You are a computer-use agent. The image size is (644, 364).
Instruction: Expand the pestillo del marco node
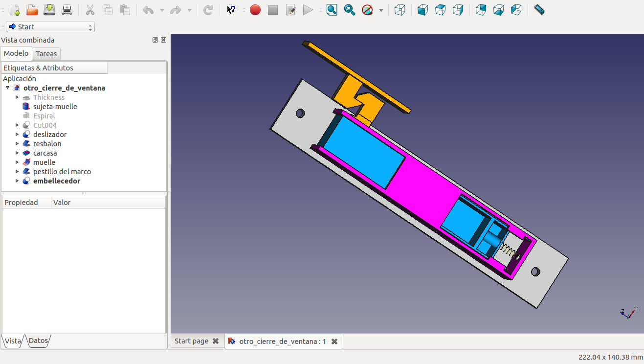click(17, 172)
